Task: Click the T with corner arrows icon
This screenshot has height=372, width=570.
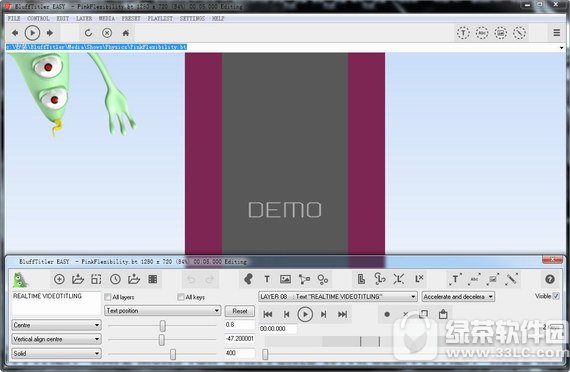Action: (455, 279)
